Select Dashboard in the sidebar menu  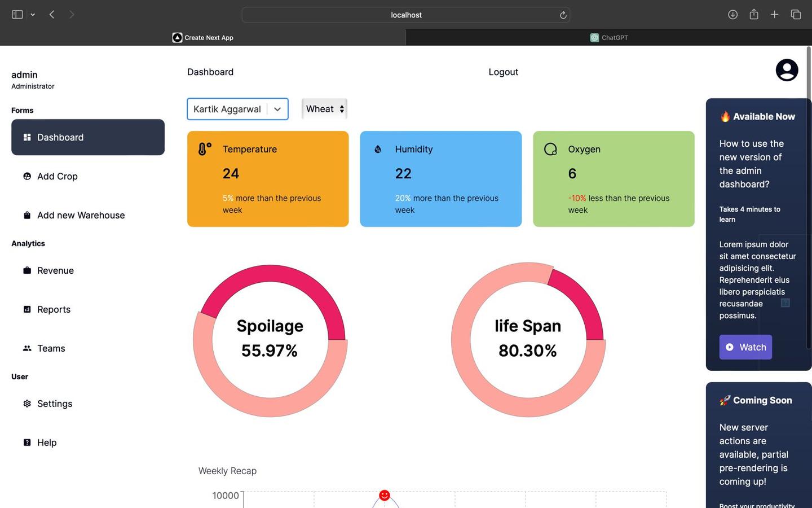click(x=88, y=137)
